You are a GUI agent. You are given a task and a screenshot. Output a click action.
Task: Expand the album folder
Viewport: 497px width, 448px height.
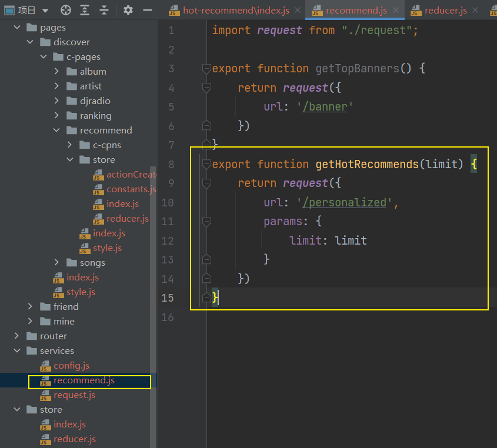pyautogui.click(x=56, y=71)
